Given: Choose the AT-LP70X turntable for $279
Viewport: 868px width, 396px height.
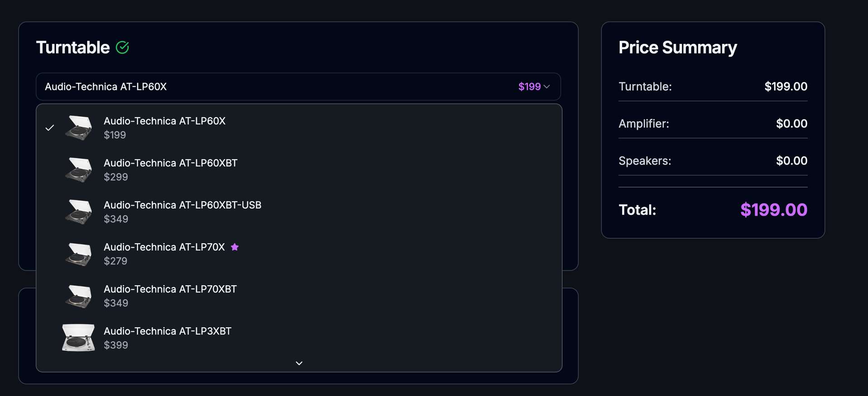Looking at the screenshot, I should (x=165, y=254).
